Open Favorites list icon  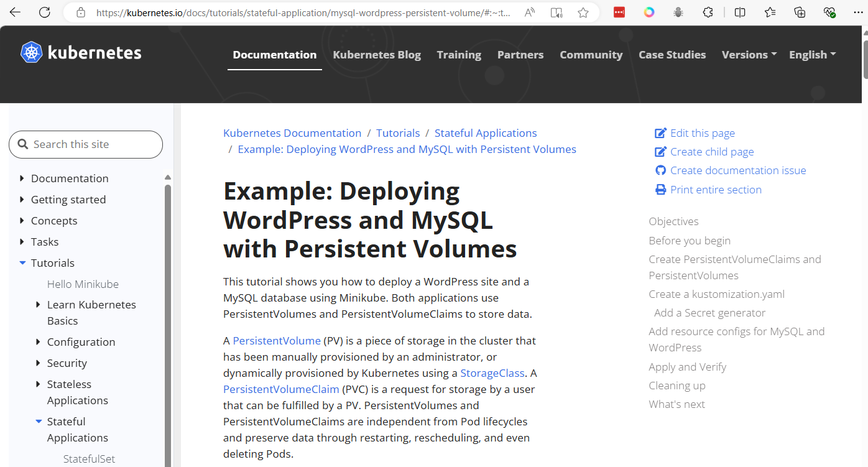pos(770,12)
